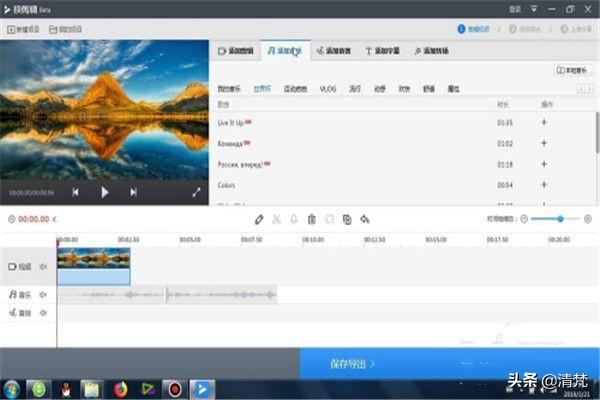Switch to the add music tab
The width and height of the screenshot is (600, 400).
[285, 51]
